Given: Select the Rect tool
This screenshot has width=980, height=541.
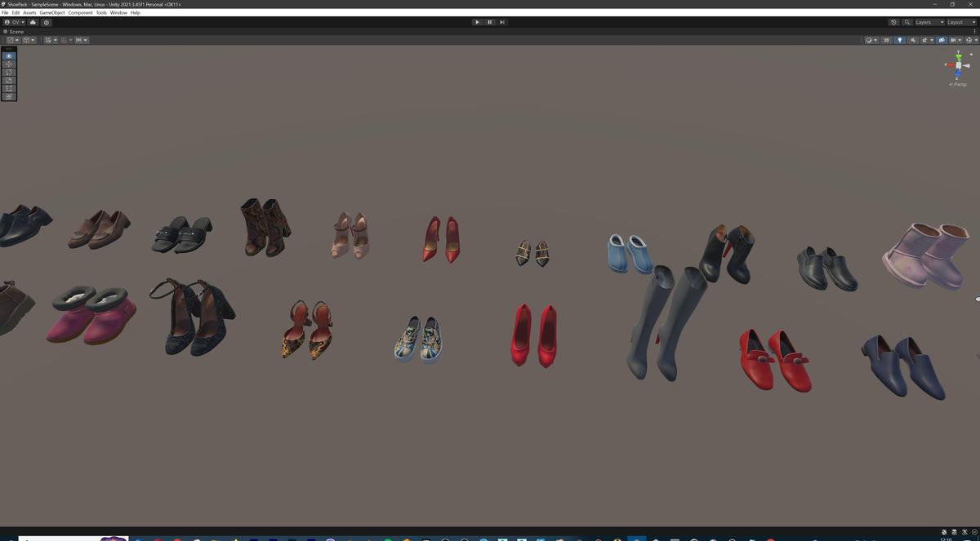Looking at the screenshot, I should 8,88.
